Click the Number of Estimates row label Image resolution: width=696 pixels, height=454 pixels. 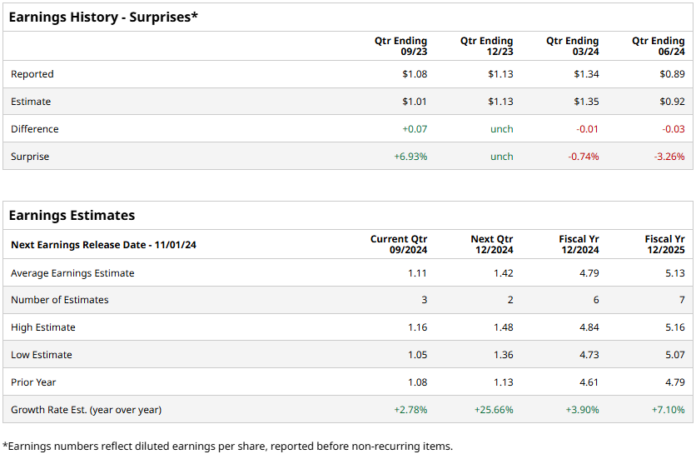(x=60, y=300)
